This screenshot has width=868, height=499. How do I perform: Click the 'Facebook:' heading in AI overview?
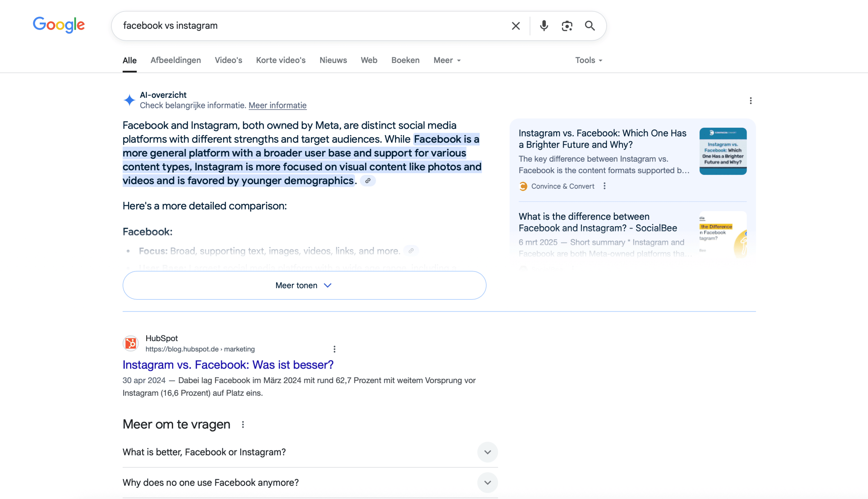point(147,232)
